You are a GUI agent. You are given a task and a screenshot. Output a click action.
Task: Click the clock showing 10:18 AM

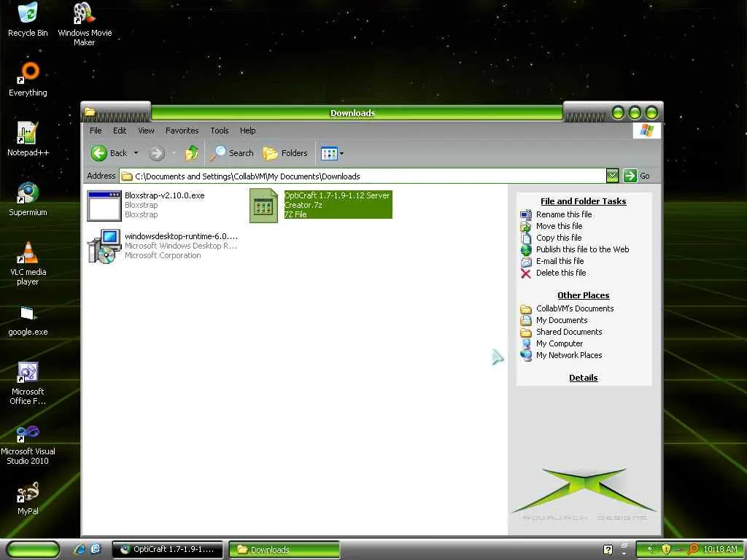720,550
